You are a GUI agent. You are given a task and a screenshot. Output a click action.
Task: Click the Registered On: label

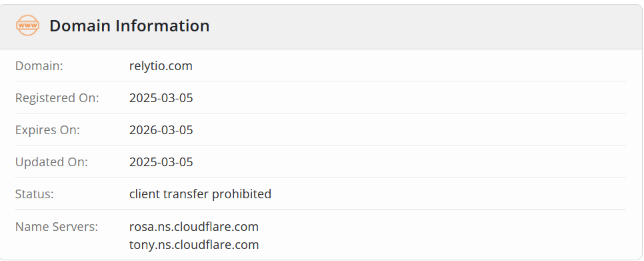(57, 98)
